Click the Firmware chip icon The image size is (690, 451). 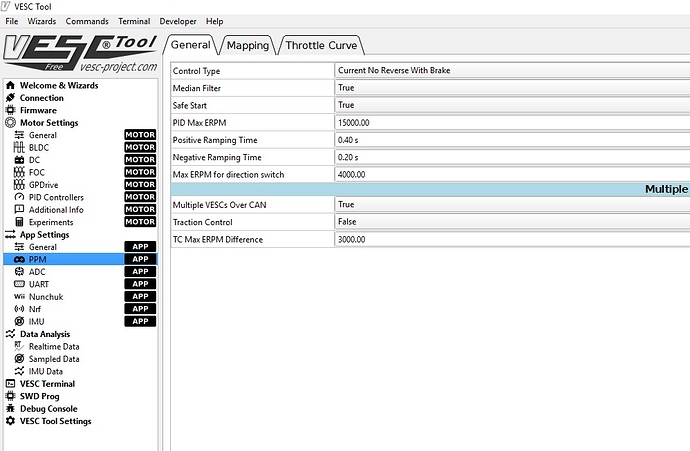[10, 110]
